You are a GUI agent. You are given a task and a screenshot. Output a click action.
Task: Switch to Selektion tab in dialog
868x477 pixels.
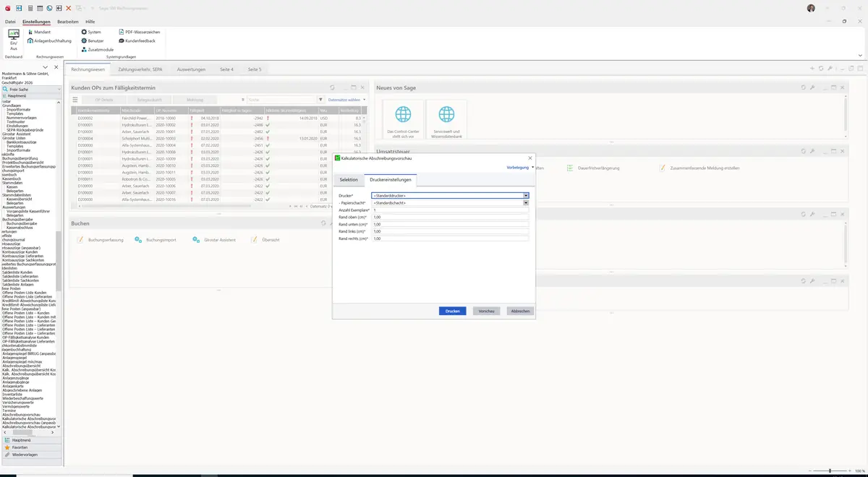349,179
